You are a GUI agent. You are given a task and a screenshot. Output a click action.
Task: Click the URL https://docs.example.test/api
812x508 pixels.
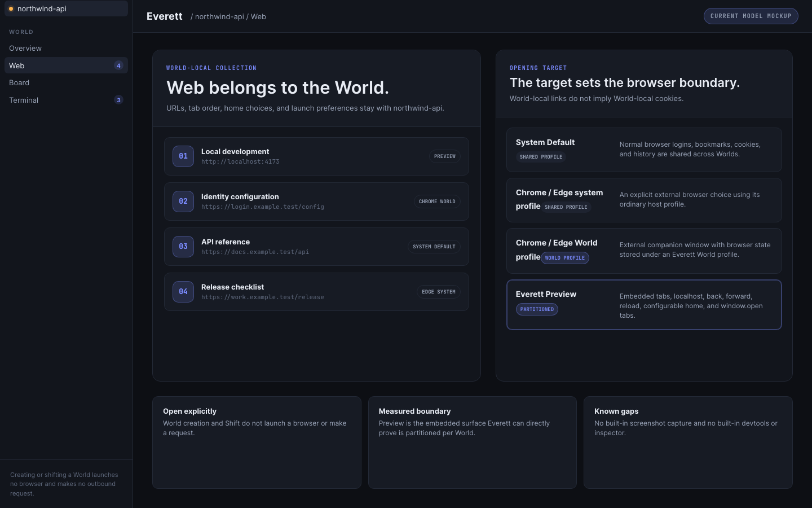click(x=255, y=252)
